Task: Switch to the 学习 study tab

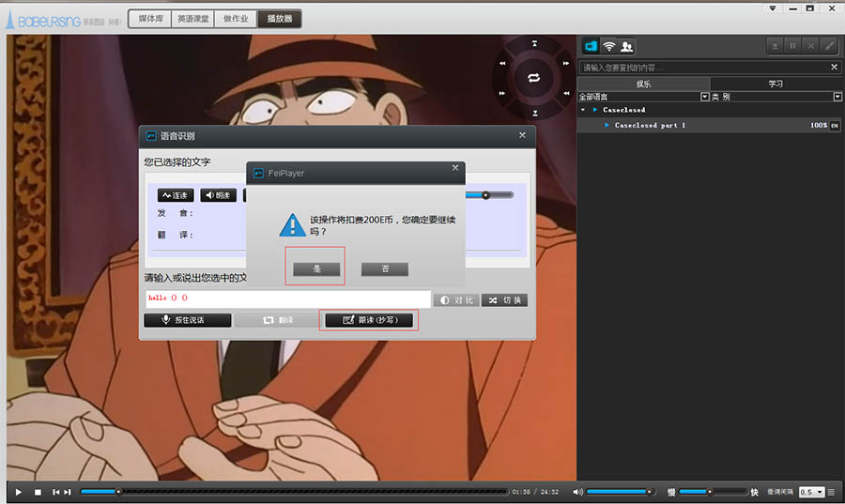Action: tap(776, 84)
